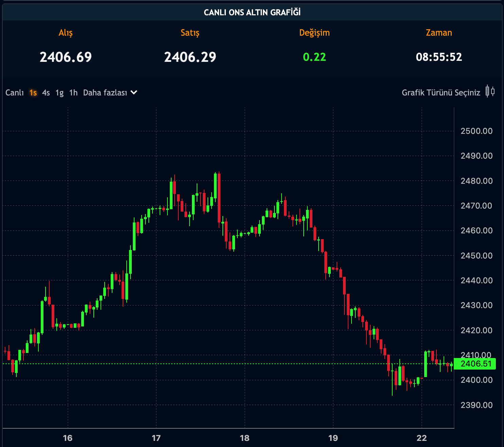
Task: Click the CANLI ONS ALTIN GRAFİĞİ title
Action: pyautogui.click(x=252, y=12)
